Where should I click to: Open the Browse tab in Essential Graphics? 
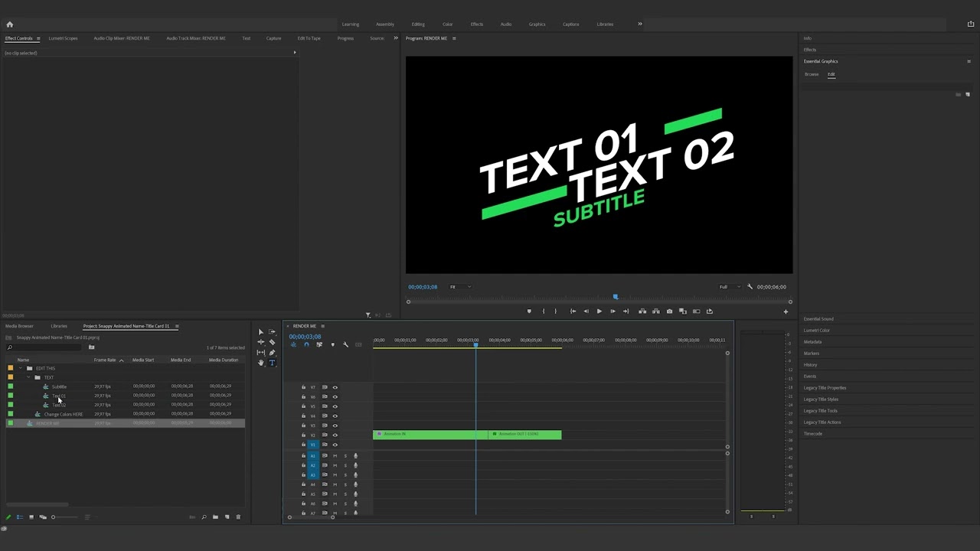pos(812,74)
